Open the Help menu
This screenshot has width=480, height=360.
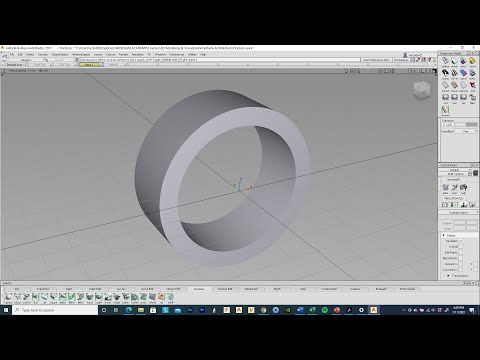pyautogui.click(x=203, y=54)
